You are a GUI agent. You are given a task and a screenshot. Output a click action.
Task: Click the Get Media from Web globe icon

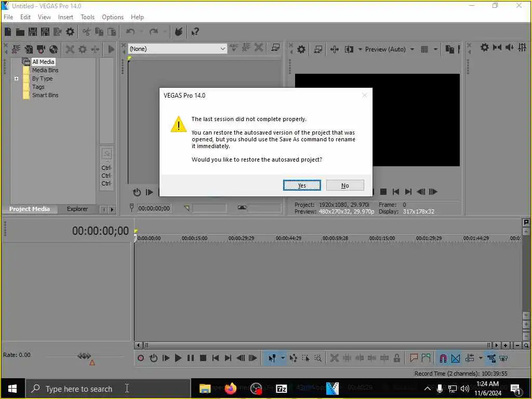click(x=54, y=49)
